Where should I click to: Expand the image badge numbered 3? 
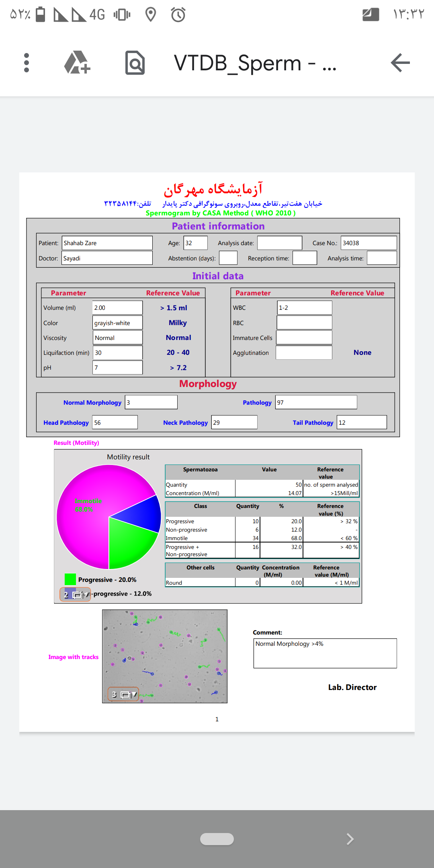pyautogui.click(x=123, y=694)
